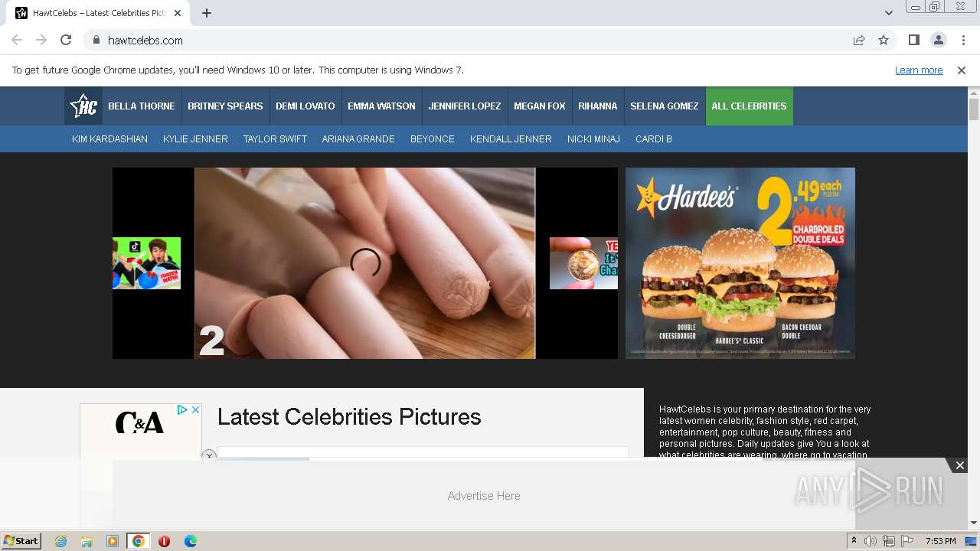Open the Windows Start button
Viewport: 980px width, 551px height.
(21, 541)
